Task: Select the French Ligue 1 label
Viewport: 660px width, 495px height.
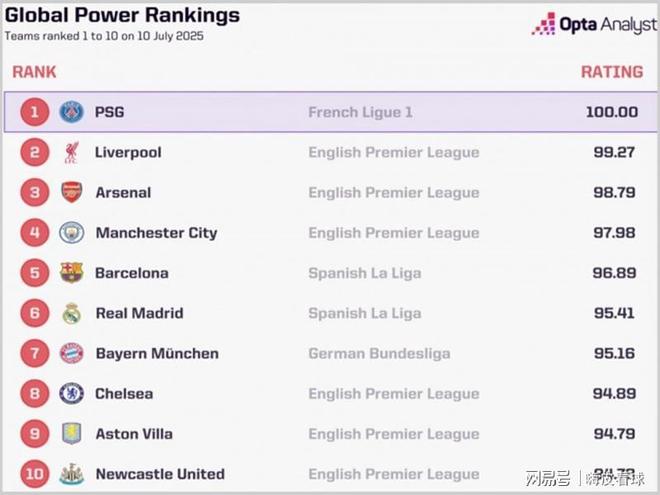Action: point(360,112)
